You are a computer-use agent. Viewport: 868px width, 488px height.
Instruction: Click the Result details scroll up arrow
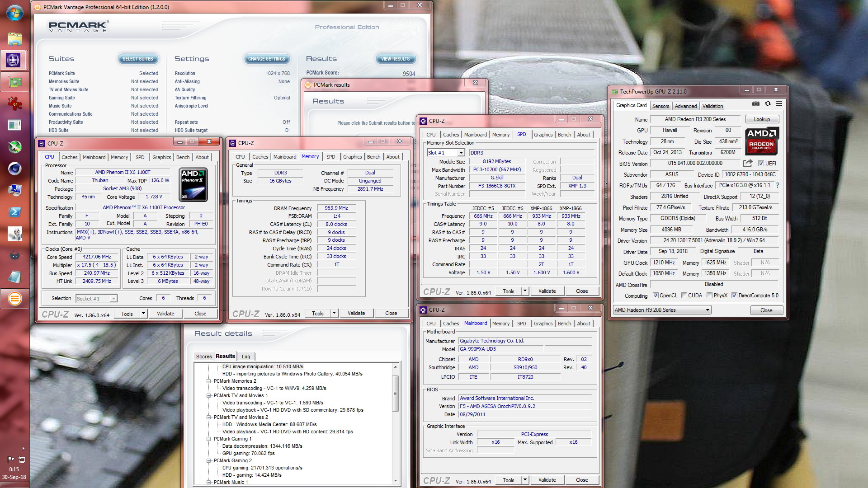[x=395, y=367]
